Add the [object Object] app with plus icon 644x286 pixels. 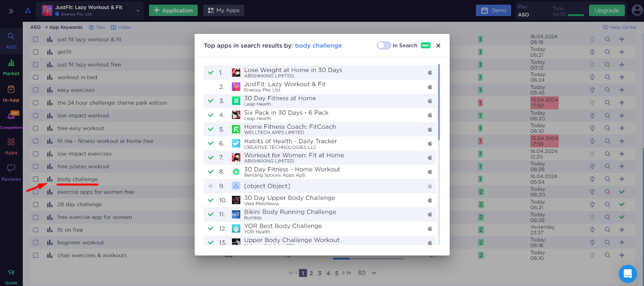coord(211,186)
